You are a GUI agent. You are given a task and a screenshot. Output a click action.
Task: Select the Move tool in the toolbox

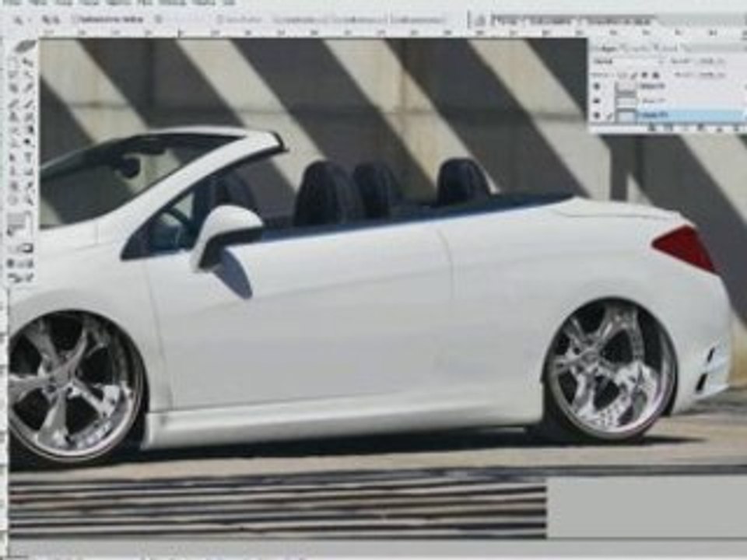pyautogui.click(x=28, y=62)
